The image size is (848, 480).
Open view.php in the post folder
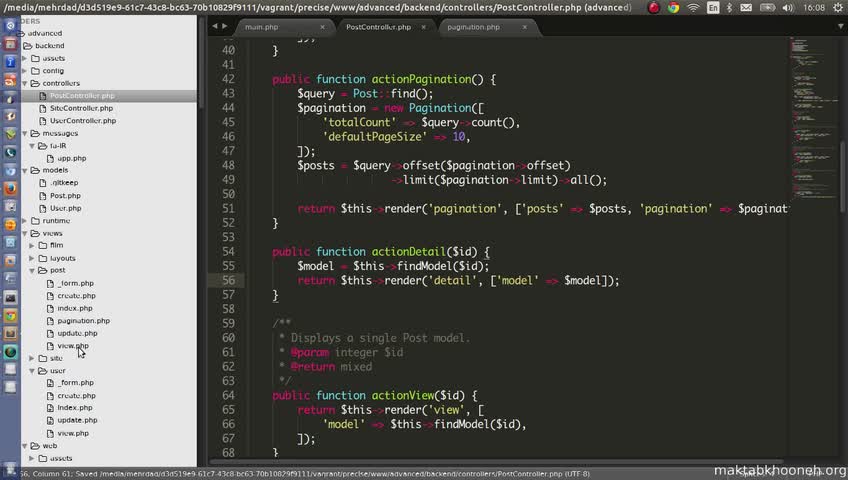coord(72,346)
